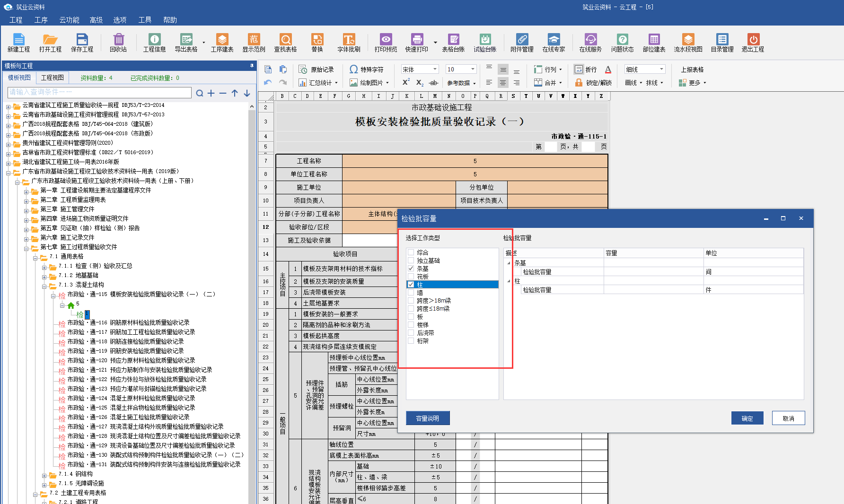Viewport: 844px width, 504px height.
Task: Click the 取消 button in dialog
Action: pos(788,418)
